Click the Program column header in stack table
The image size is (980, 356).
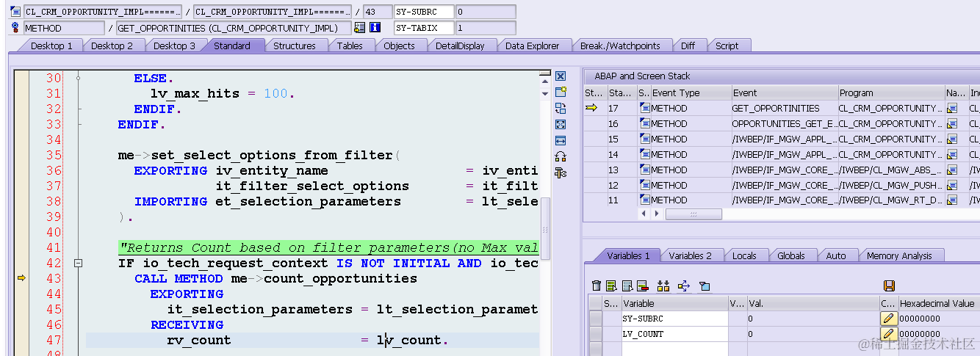click(892, 92)
